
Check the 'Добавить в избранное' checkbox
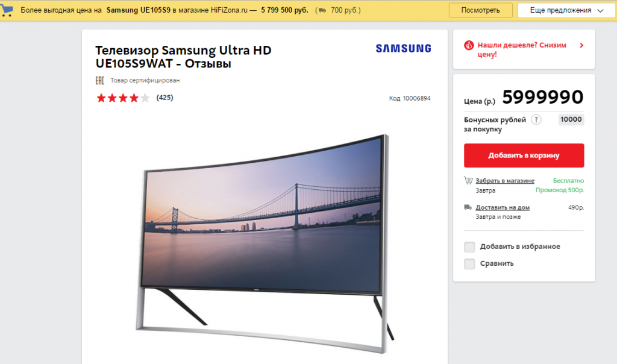point(469,246)
